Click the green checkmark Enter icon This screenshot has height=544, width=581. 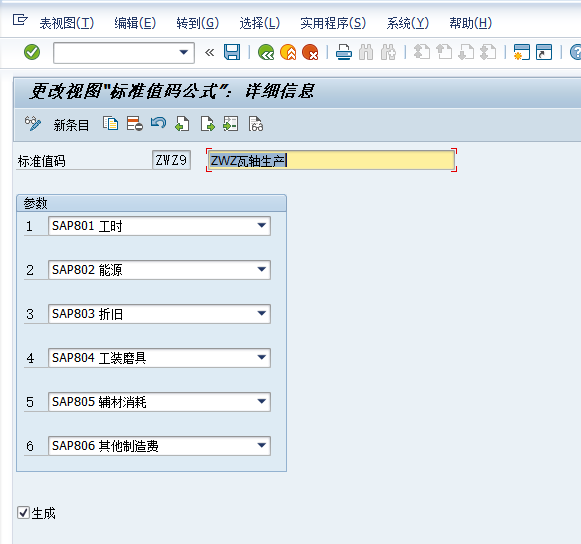[x=32, y=52]
